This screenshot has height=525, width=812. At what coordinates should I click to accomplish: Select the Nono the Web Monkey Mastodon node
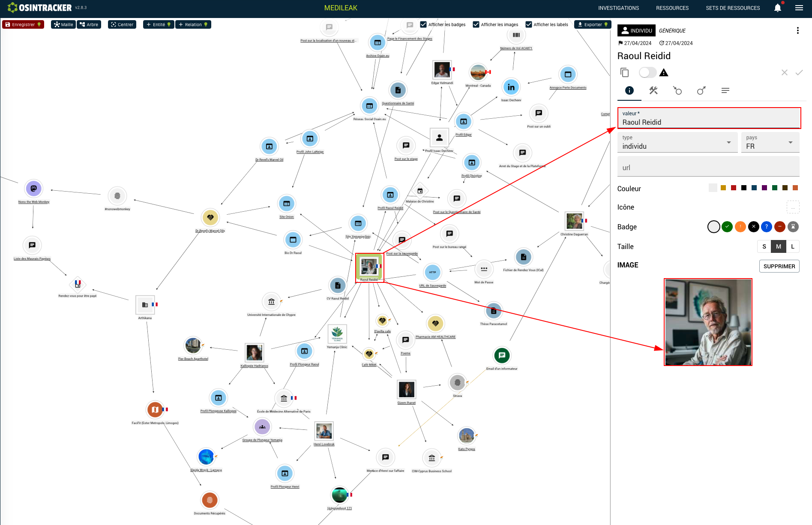[34, 189]
